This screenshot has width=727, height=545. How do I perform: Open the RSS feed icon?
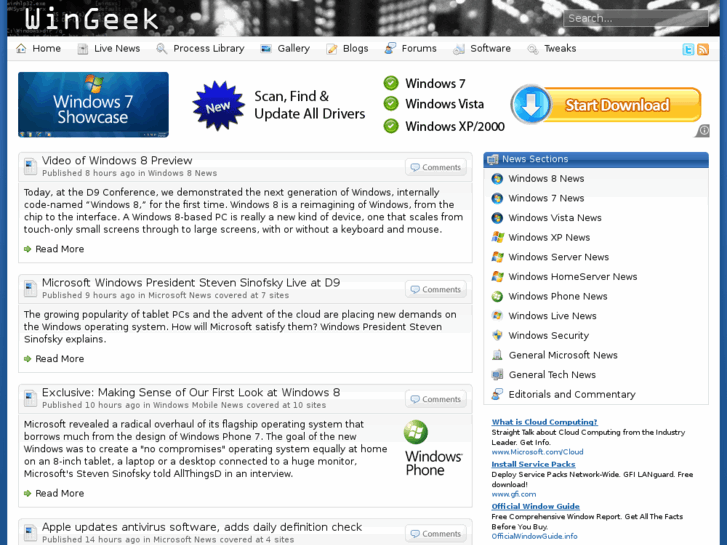pos(703,49)
